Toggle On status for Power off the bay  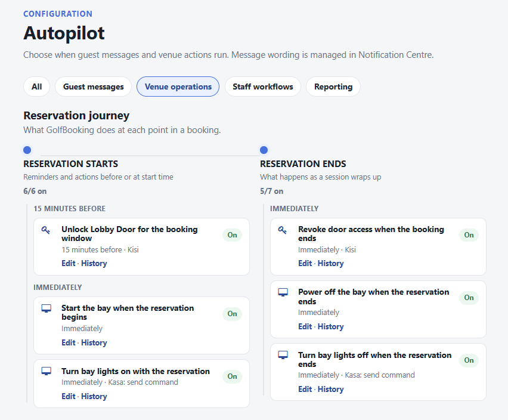point(469,298)
